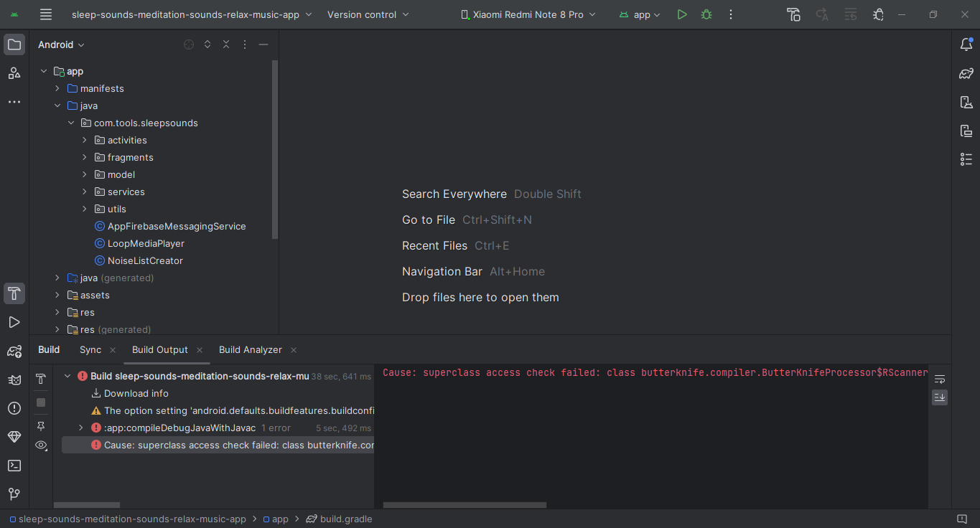The image size is (980, 528).
Task: Run the app with green play button
Action: coord(682,14)
